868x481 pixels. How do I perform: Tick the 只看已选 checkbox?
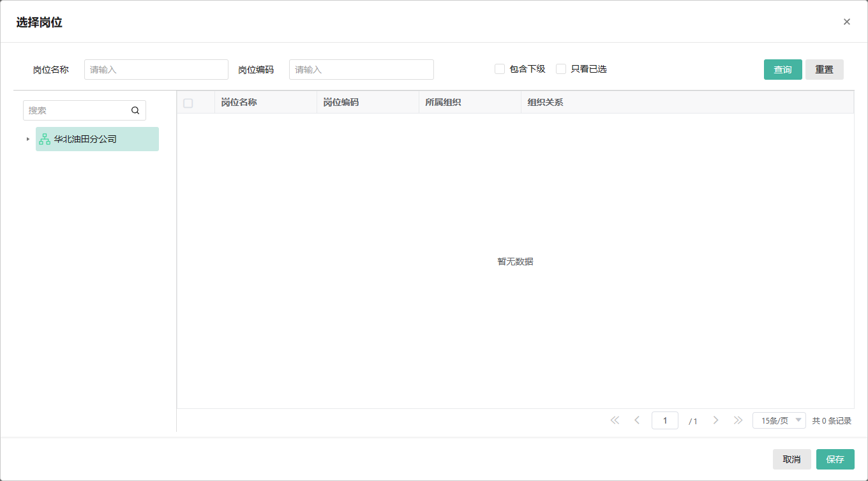pos(561,69)
